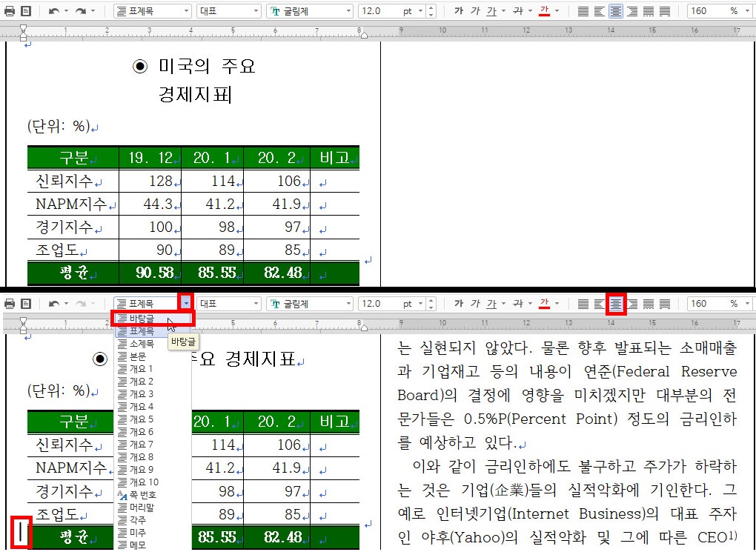Toggle Italic 가 in the lower toolbar
Viewport: 756px width, 552px height.
475,304
